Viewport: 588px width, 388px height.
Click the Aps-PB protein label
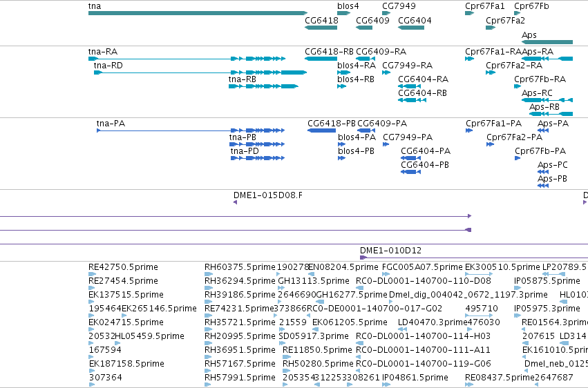[x=552, y=179]
